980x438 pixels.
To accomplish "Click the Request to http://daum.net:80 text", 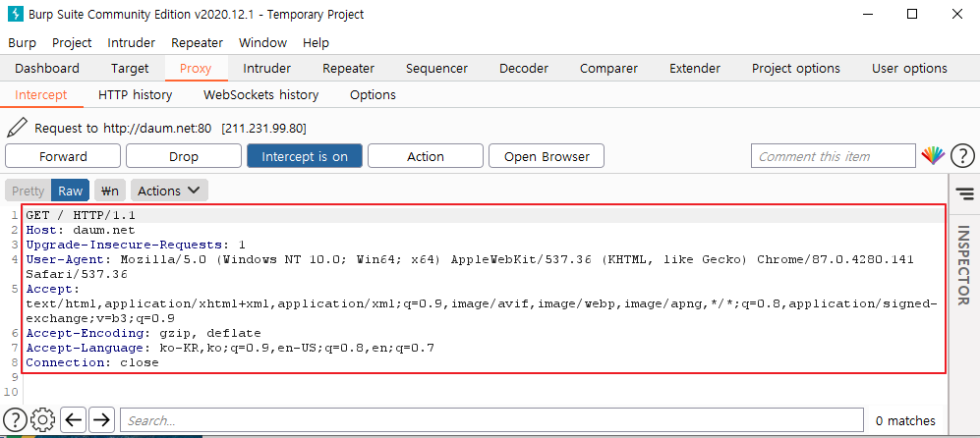I will click(123, 129).
